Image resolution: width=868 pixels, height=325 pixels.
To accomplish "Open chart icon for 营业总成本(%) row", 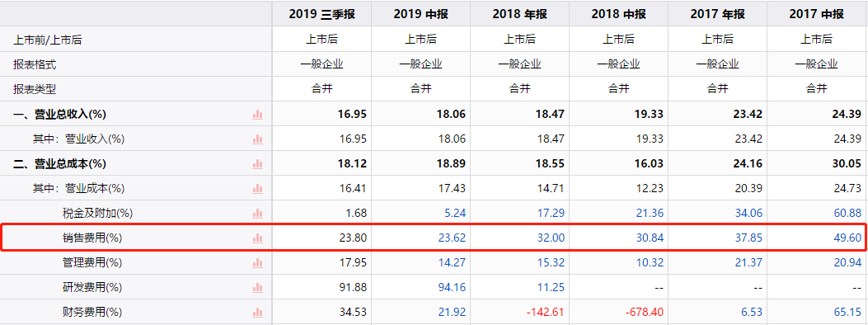I will (x=257, y=164).
